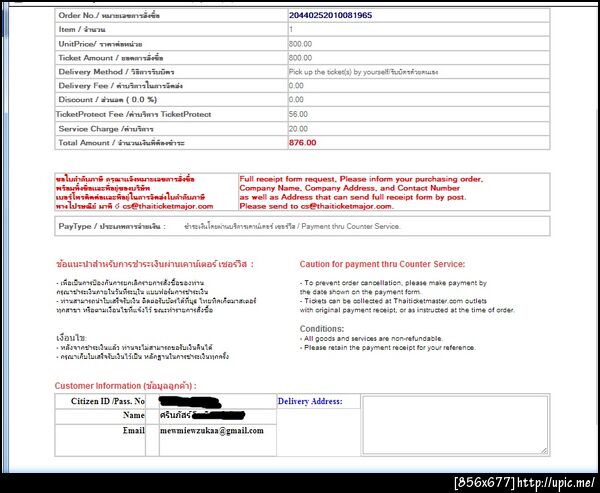This screenshot has height=493, width=600.
Task: Click the Customer Information heading
Action: (x=125, y=385)
